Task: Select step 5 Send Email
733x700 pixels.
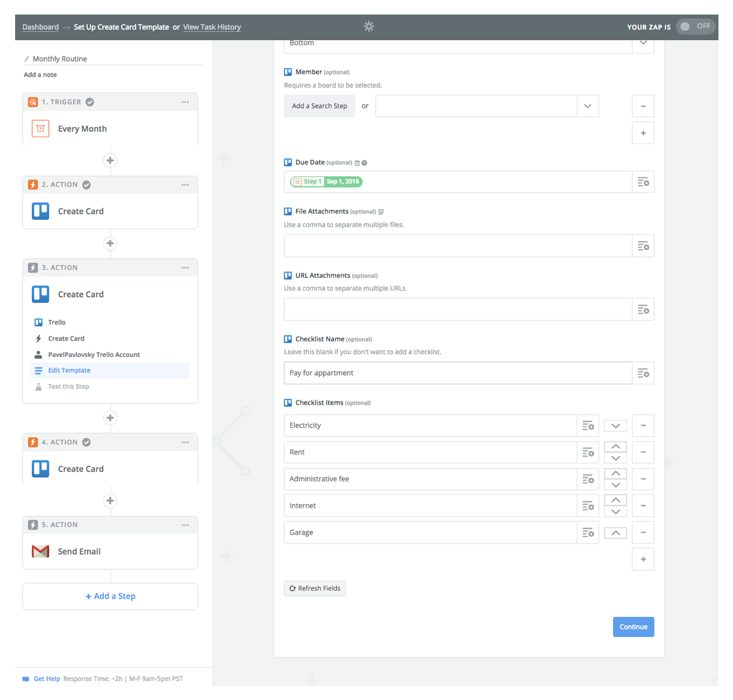Action: tap(110, 552)
